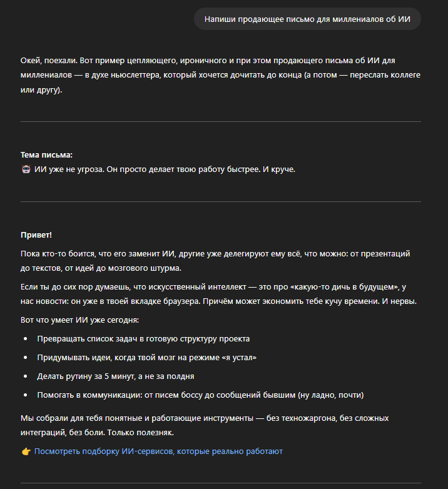The height and width of the screenshot is (489, 448).
Task: Click the robot emoji in the subject line
Action: coord(26,169)
